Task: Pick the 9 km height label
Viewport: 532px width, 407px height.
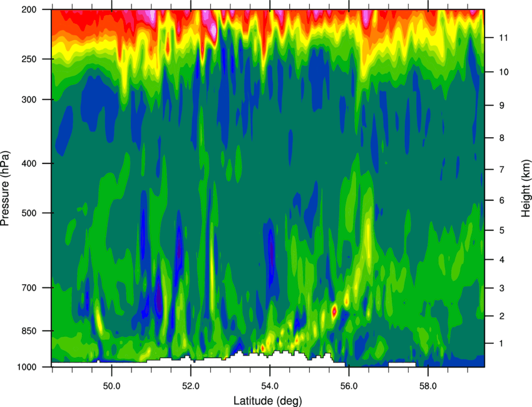Action: click(x=502, y=105)
